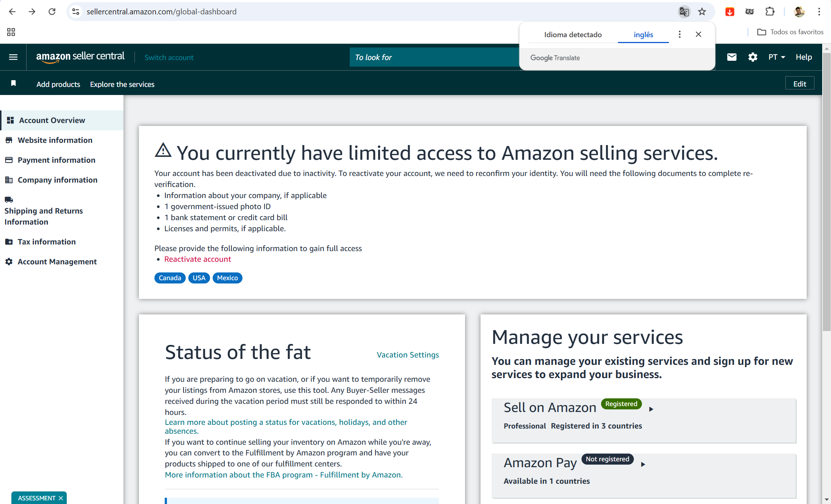Screen dimensions: 831x504
Task: Open the messages envelope icon
Action: point(732,57)
